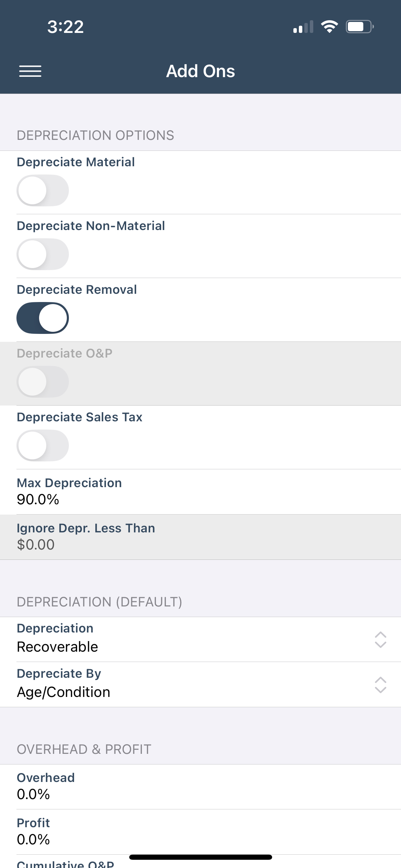Toggle the greyed Depreciate O&P switch
The width and height of the screenshot is (401, 868).
click(x=43, y=382)
